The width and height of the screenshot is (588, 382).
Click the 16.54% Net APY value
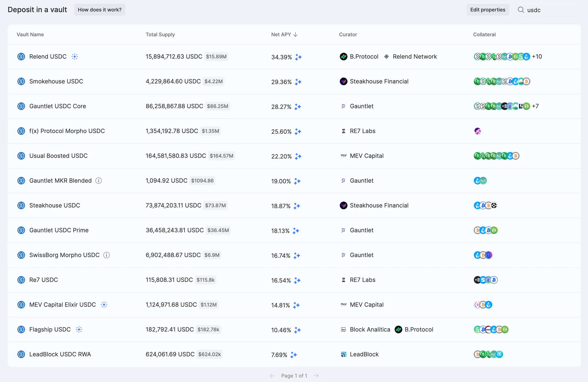[x=281, y=280]
